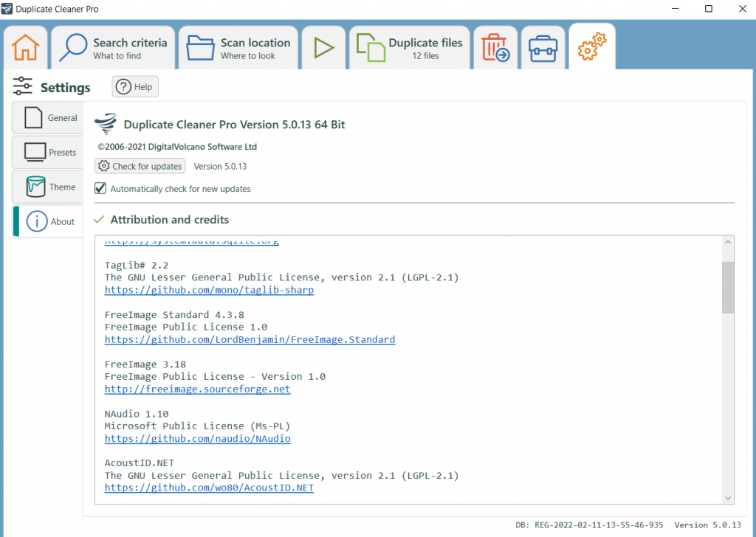Click the credits scrollbar up arrow
The height and width of the screenshot is (537, 756).
click(728, 242)
